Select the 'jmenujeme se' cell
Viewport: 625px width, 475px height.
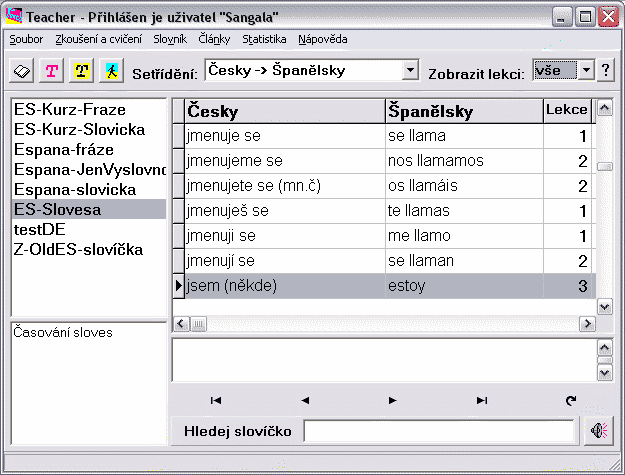pos(285,161)
